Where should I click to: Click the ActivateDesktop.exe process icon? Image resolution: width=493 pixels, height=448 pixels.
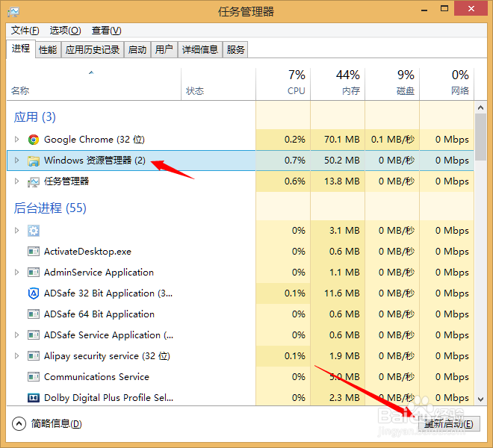coord(34,252)
